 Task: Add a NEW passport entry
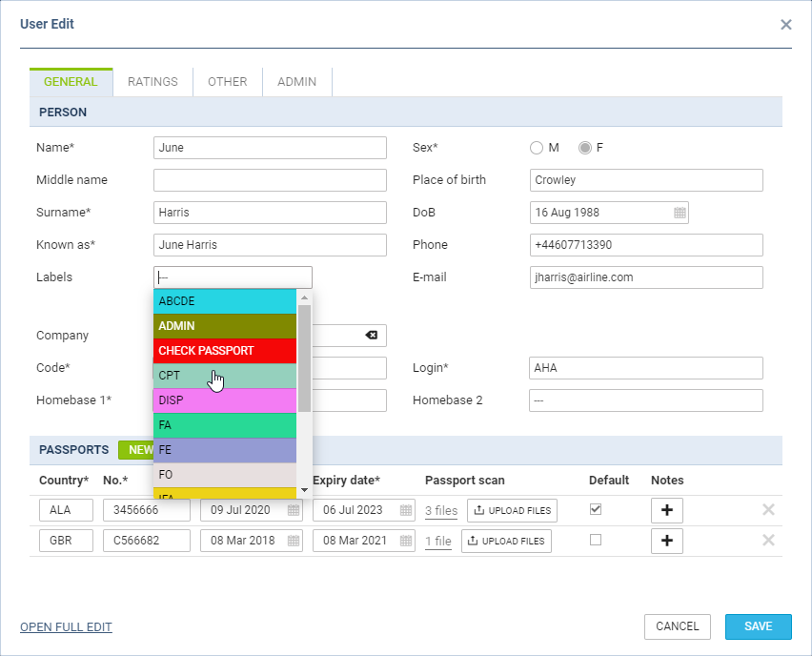click(x=136, y=450)
